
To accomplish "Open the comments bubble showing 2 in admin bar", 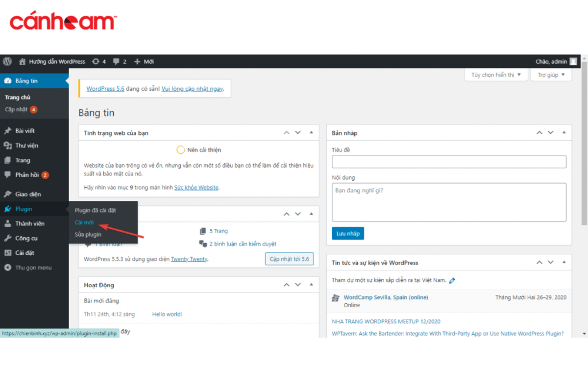I will point(120,62).
